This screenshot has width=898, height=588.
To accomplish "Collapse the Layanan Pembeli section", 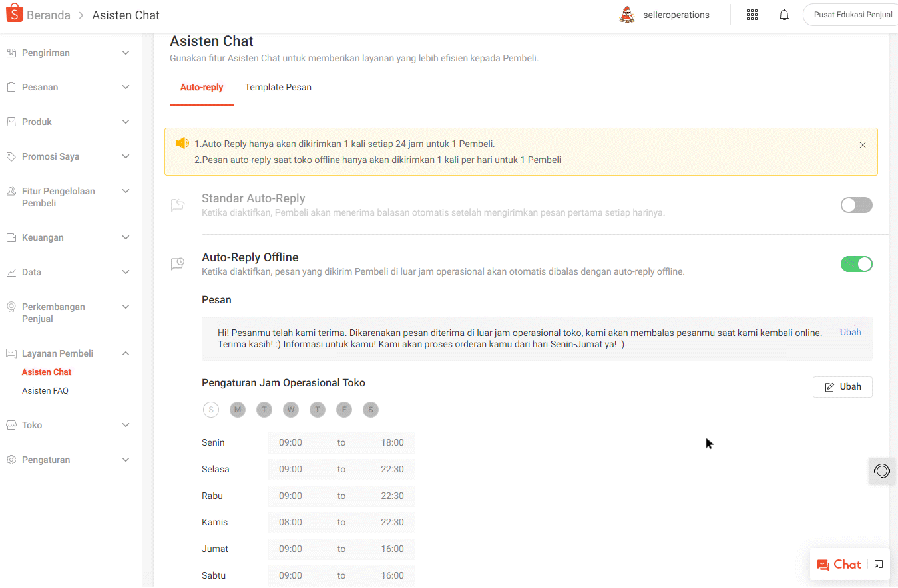I will [x=67, y=353].
